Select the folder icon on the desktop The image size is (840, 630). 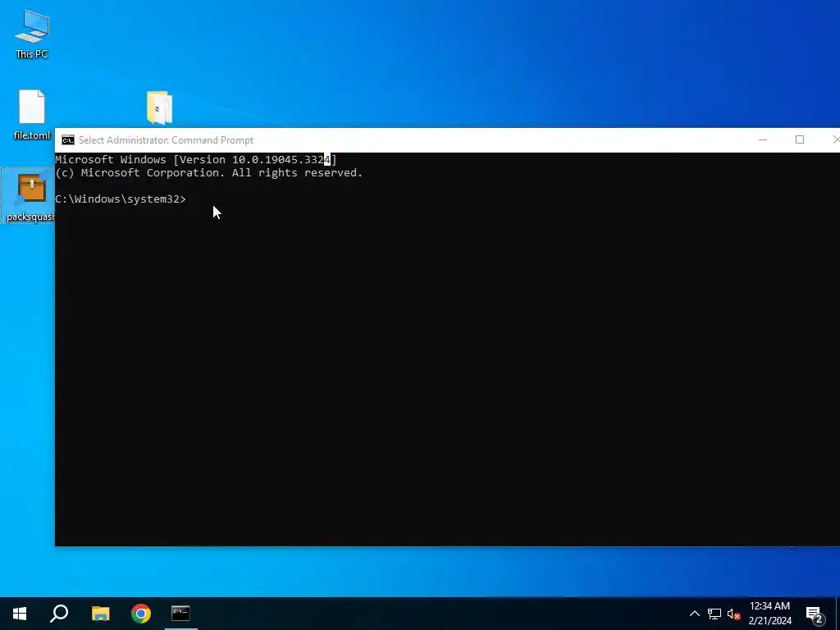159,107
